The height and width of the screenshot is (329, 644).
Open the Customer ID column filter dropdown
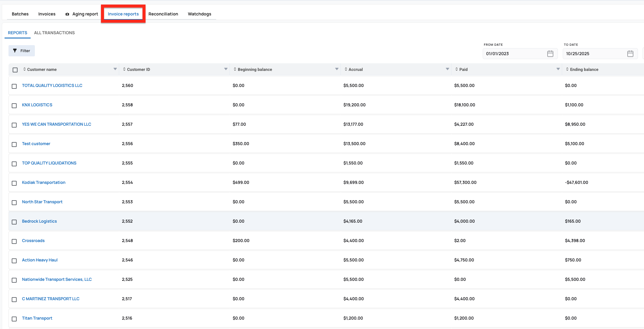(x=226, y=69)
